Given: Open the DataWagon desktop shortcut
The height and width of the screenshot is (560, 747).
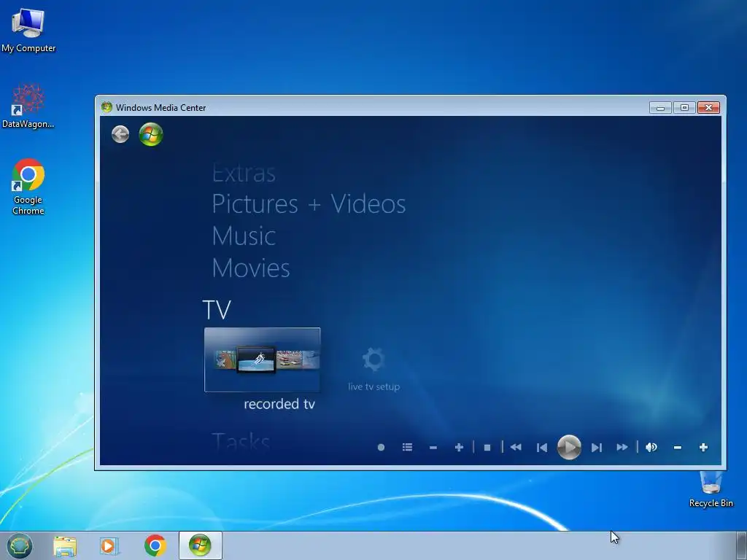Looking at the screenshot, I should 28,106.
